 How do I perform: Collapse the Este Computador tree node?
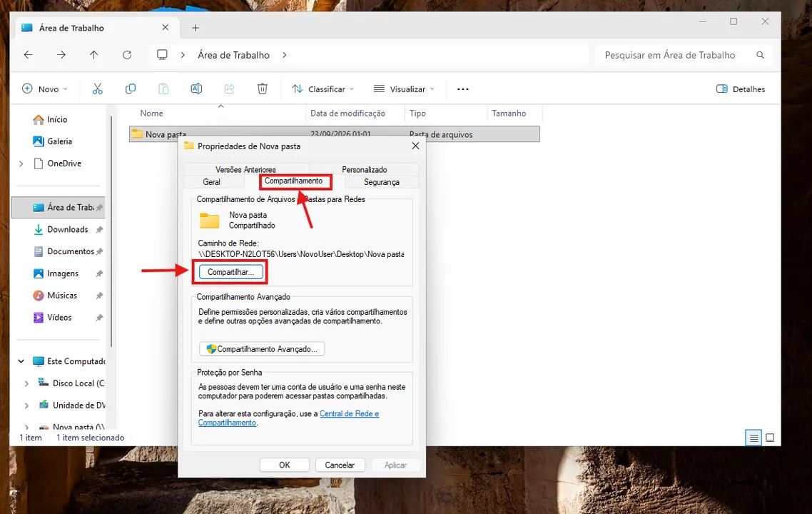(x=21, y=361)
